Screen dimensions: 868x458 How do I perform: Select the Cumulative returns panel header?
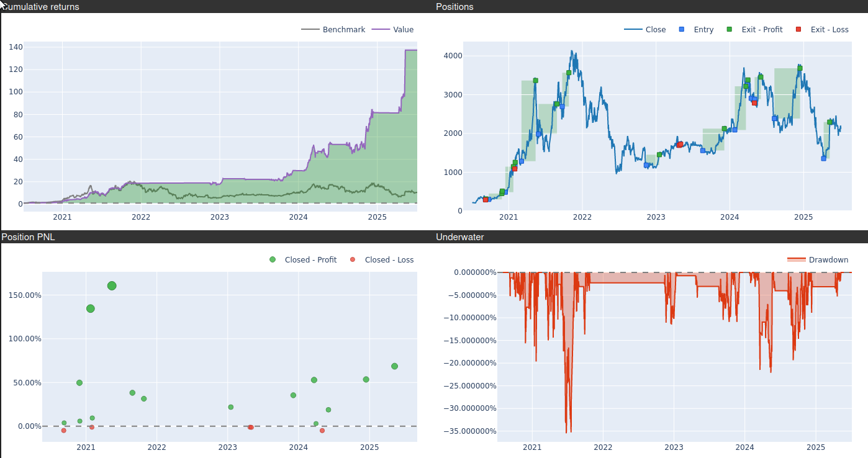pos(41,7)
